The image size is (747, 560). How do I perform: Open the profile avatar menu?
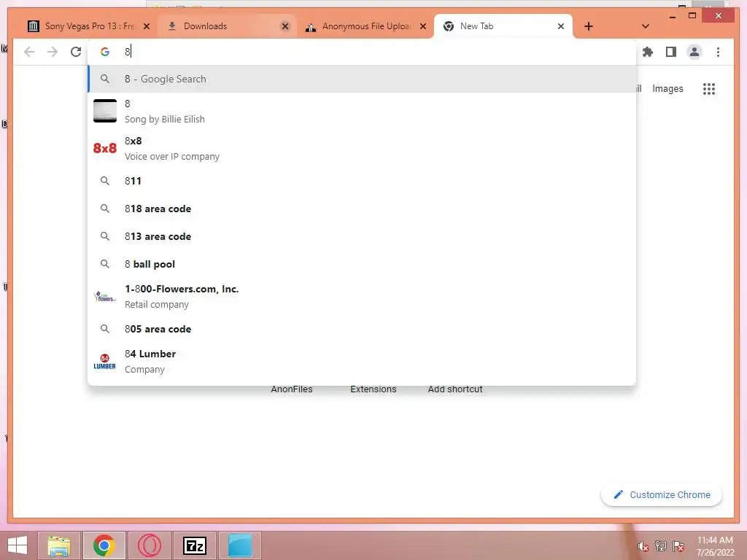694,52
